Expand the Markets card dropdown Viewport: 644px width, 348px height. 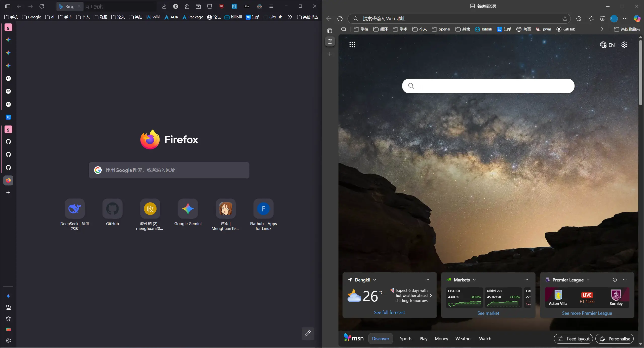[474, 280]
